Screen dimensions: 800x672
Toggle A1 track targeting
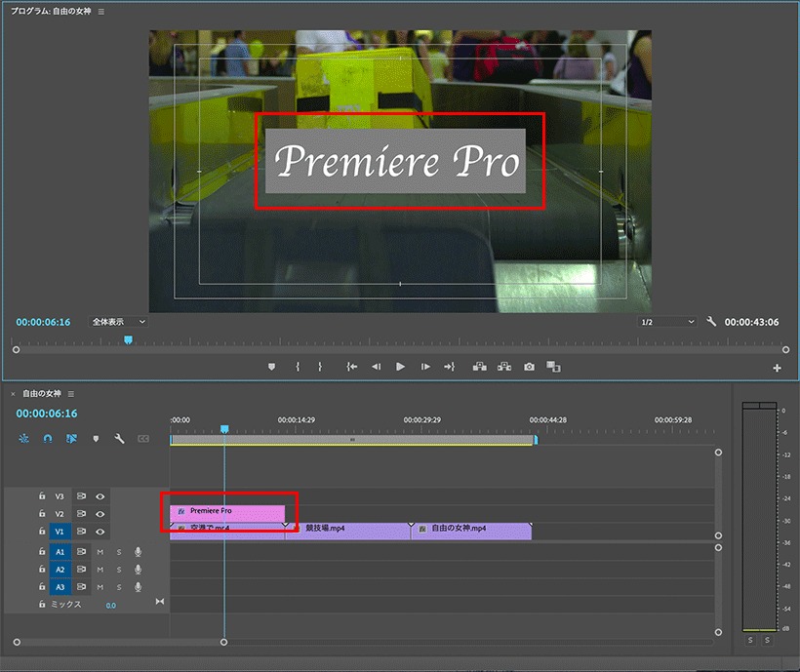pyautogui.click(x=60, y=552)
